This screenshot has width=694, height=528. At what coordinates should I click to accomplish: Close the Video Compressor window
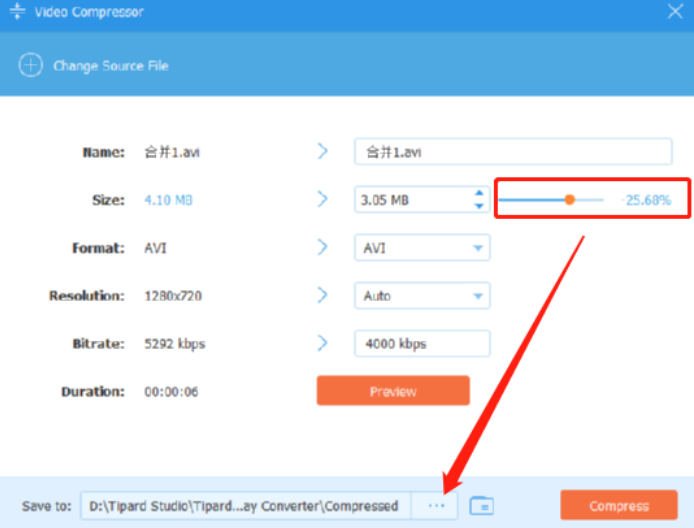[x=674, y=12]
